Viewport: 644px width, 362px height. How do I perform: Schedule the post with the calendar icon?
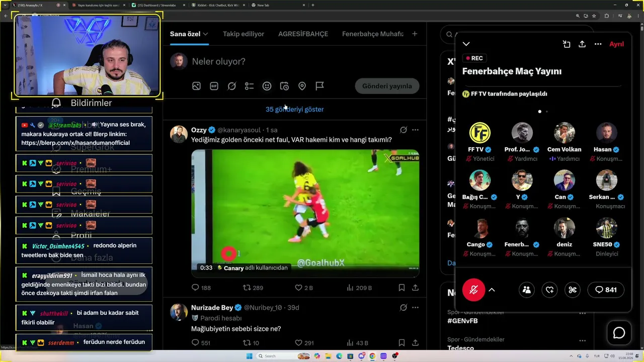284,86
